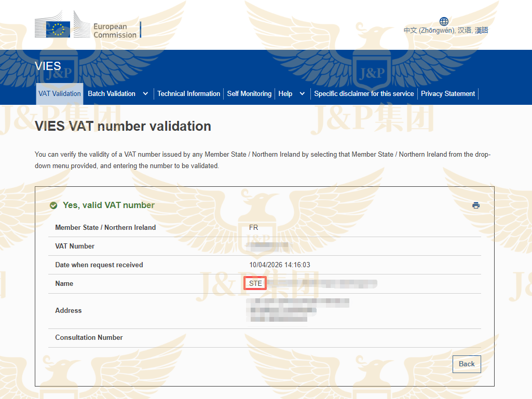Open the Self Monitoring page
The width and height of the screenshot is (532, 399).
click(249, 93)
